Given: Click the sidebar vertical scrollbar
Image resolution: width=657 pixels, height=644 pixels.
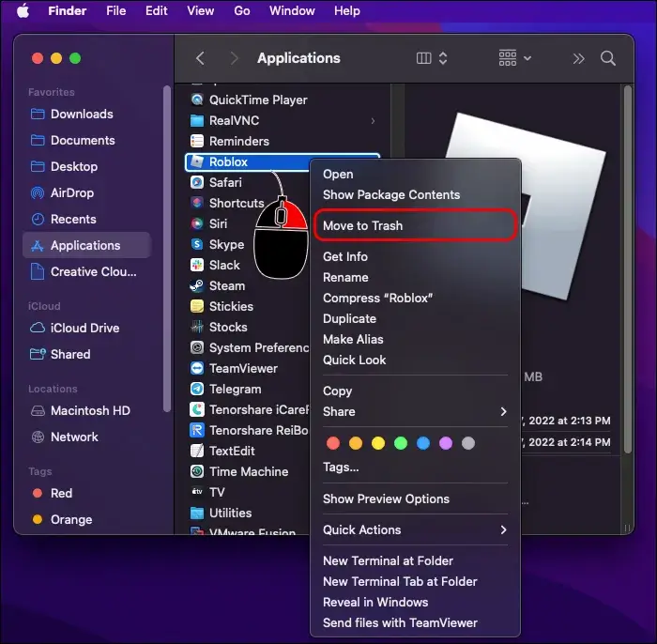Looking at the screenshot, I should (x=167, y=250).
